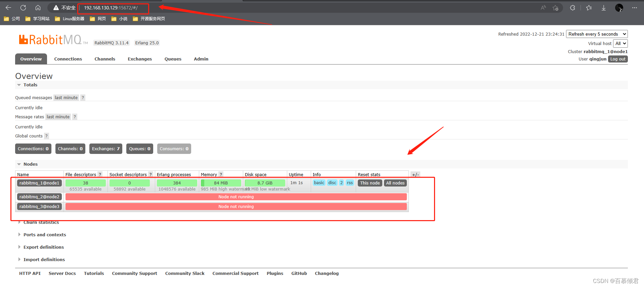Open the Queues: 0 count button
Image resolution: width=644 pixels, height=287 pixels.
140,149
